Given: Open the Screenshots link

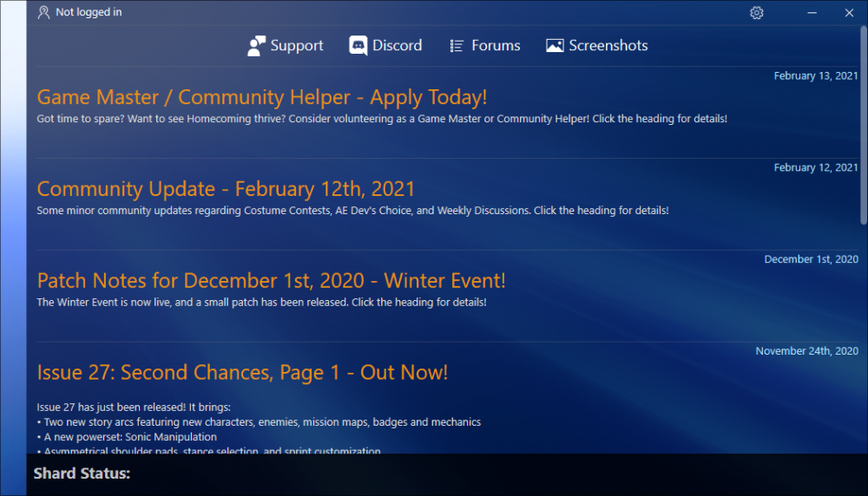Looking at the screenshot, I should pyautogui.click(x=597, y=46).
